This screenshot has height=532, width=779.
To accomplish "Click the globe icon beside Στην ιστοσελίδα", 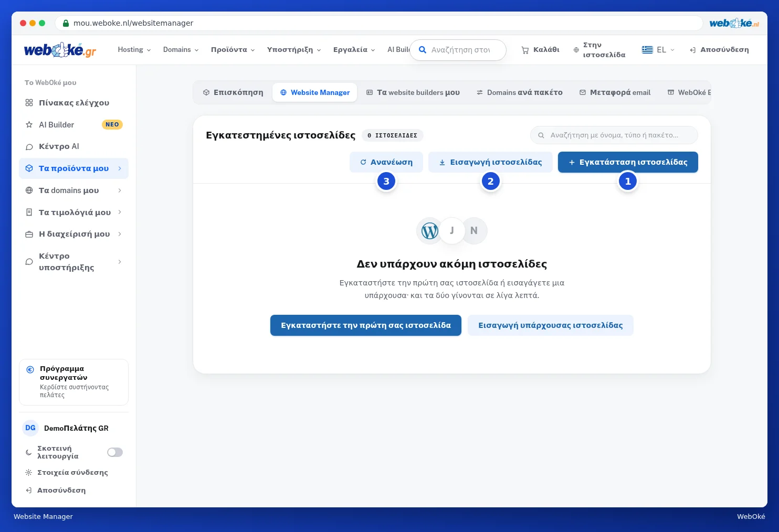I will (x=576, y=50).
